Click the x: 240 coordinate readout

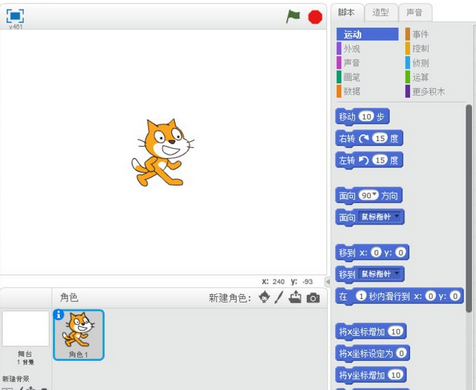click(273, 282)
